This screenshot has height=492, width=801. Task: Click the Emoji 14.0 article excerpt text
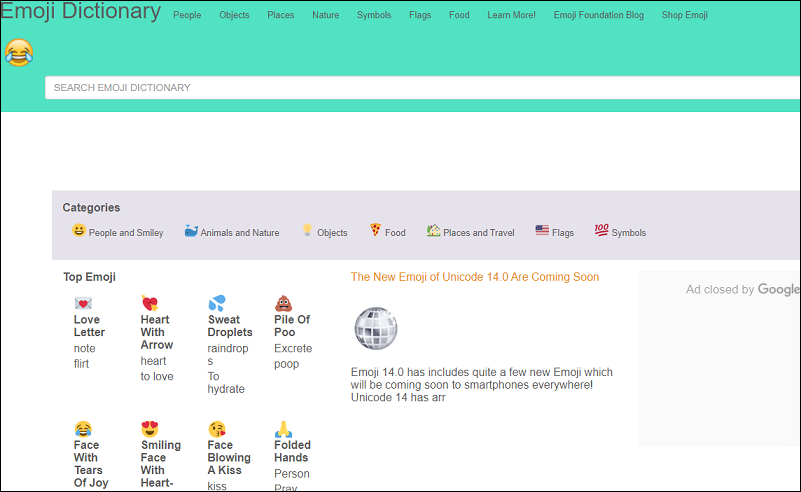[481, 385]
